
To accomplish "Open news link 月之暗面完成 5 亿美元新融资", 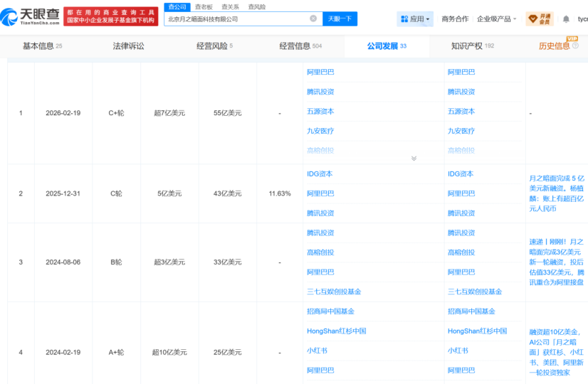I will point(557,193).
